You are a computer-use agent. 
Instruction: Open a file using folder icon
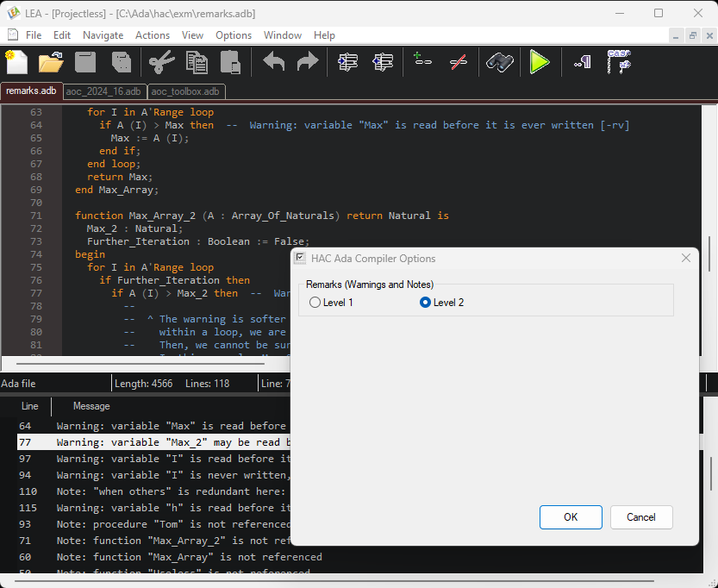point(51,62)
